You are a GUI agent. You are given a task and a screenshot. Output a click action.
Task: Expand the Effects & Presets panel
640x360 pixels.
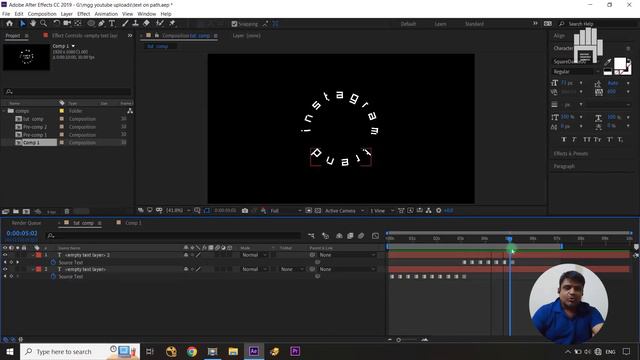pyautogui.click(x=571, y=153)
